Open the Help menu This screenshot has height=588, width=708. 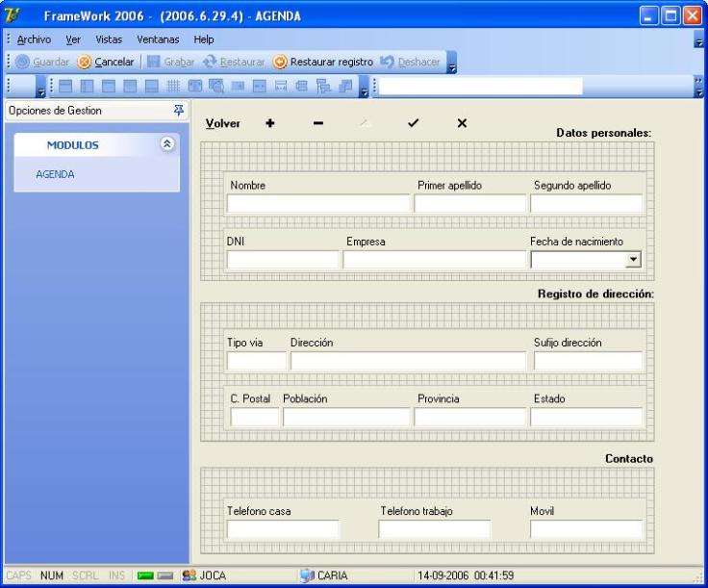click(x=204, y=39)
